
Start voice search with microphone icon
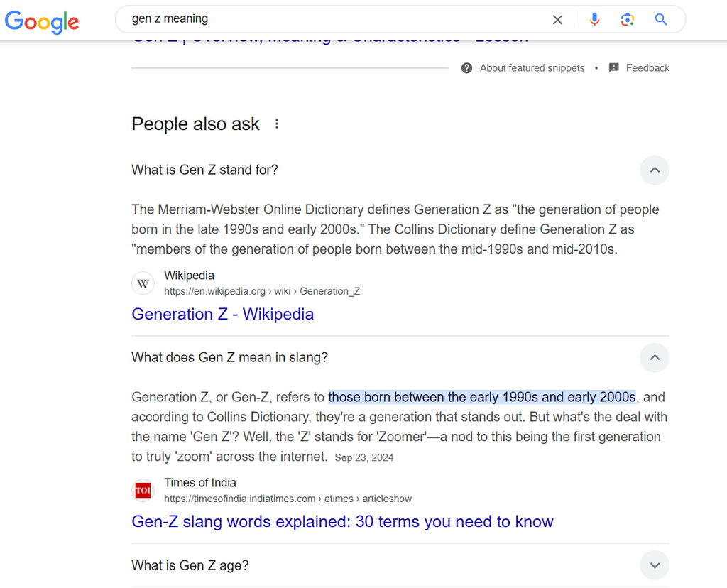(594, 19)
